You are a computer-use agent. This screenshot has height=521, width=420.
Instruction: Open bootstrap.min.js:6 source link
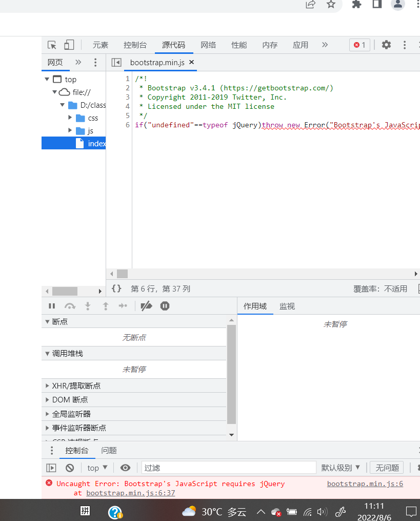[365, 484]
